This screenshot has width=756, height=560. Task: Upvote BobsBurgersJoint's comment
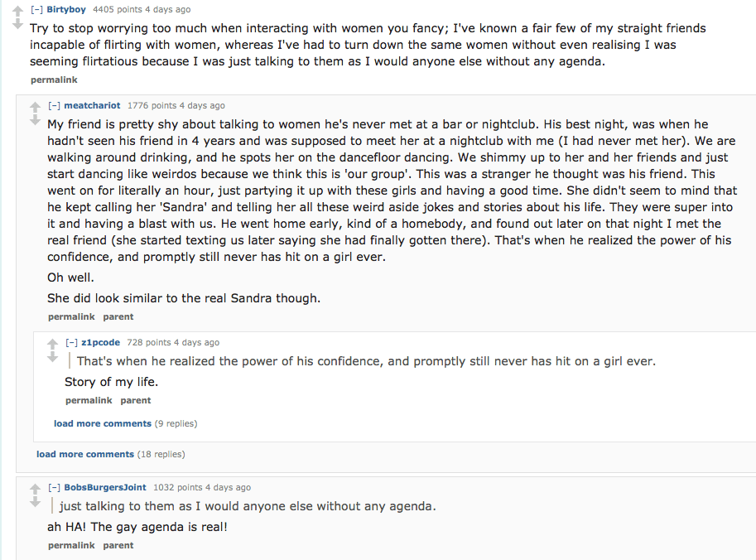click(35, 489)
